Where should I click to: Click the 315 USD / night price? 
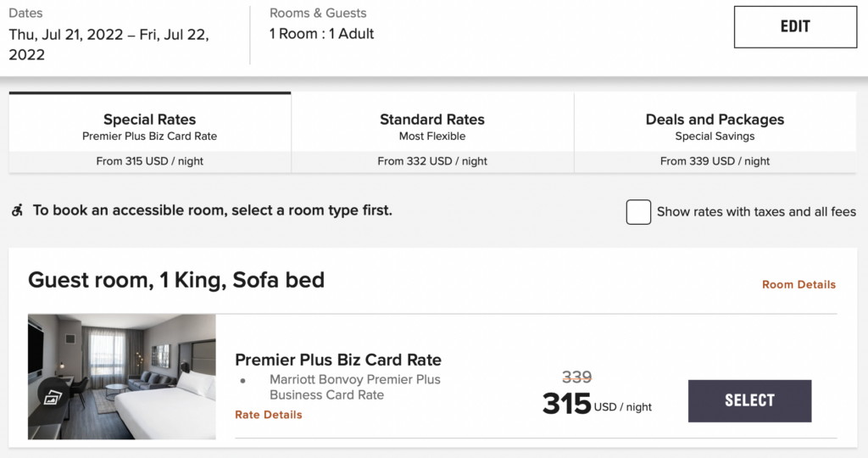[597, 404]
